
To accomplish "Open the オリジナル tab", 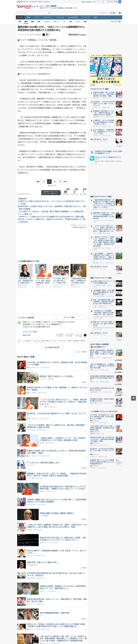I will pyautogui.click(x=60, y=17).
